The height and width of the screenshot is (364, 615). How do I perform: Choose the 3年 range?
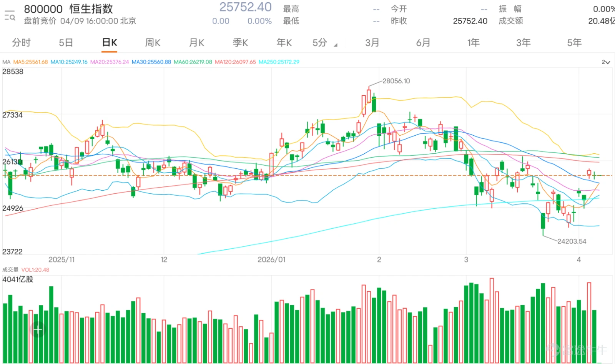pyautogui.click(x=524, y=42)
